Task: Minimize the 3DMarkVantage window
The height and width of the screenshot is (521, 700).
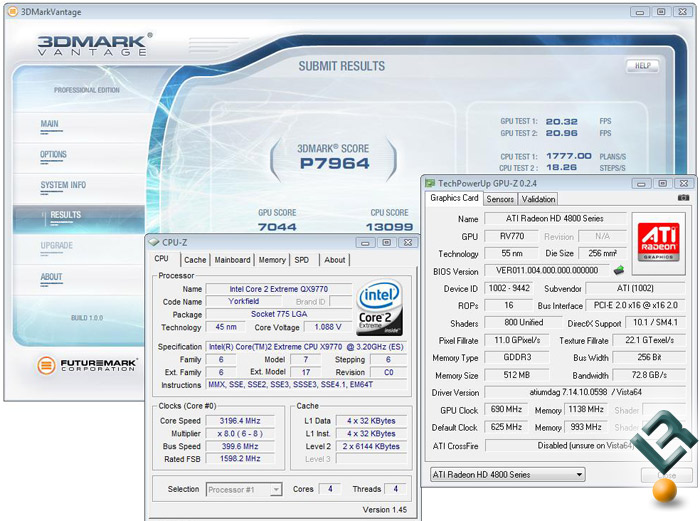Action: coord(640,12)
